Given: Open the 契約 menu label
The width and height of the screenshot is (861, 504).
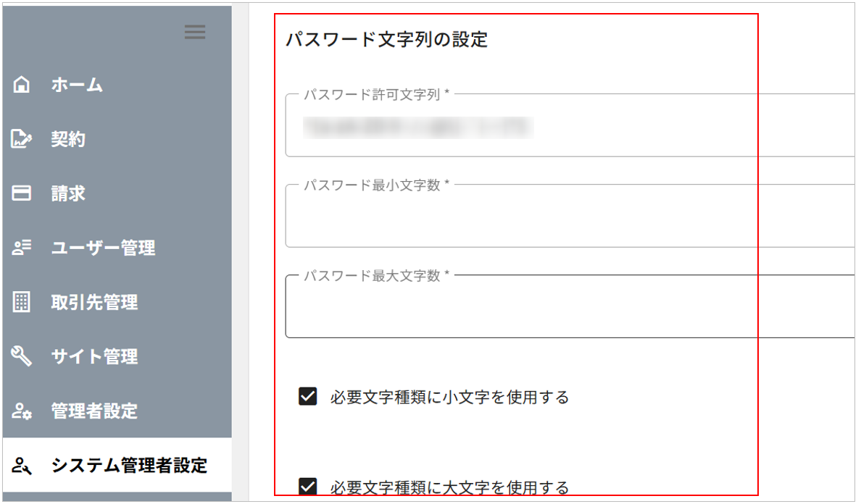Looking at the screenshot, I should [x=68, y=139].
